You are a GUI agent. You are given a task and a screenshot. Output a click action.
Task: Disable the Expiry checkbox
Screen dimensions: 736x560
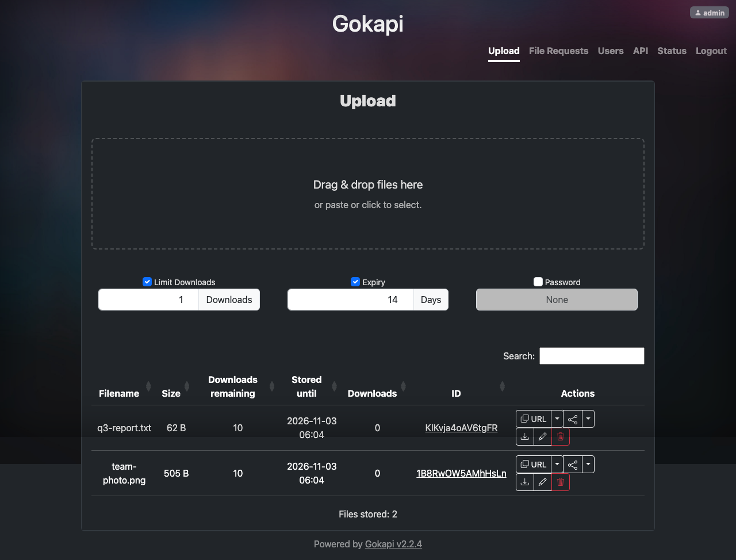pyautogui.click(x=355, y=282)
